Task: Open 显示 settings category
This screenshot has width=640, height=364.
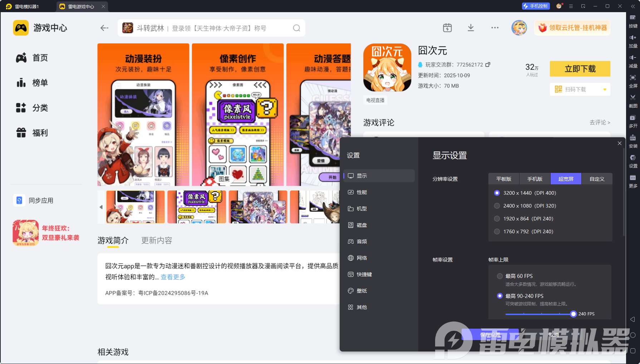Action: click(379, 176)
